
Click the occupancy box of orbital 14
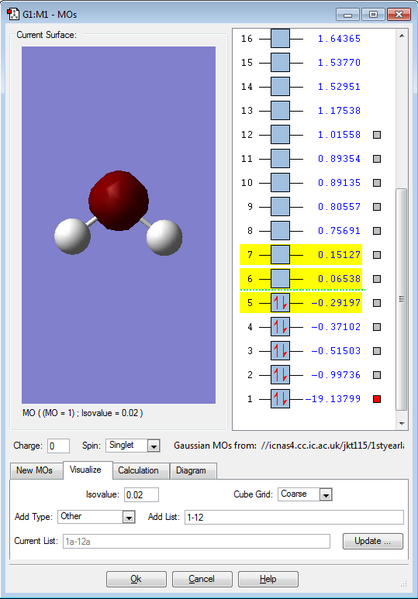[x=280, y=87]
